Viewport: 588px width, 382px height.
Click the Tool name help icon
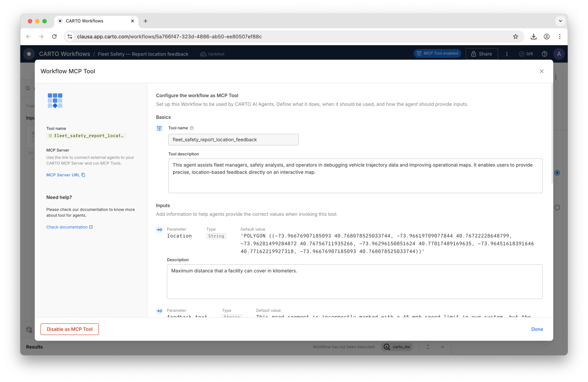[192, 128]
